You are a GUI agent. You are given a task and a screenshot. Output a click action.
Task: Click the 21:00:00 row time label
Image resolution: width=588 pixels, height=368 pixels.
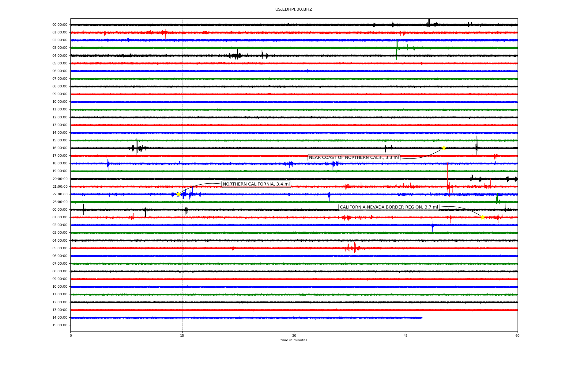click(60, 186)
